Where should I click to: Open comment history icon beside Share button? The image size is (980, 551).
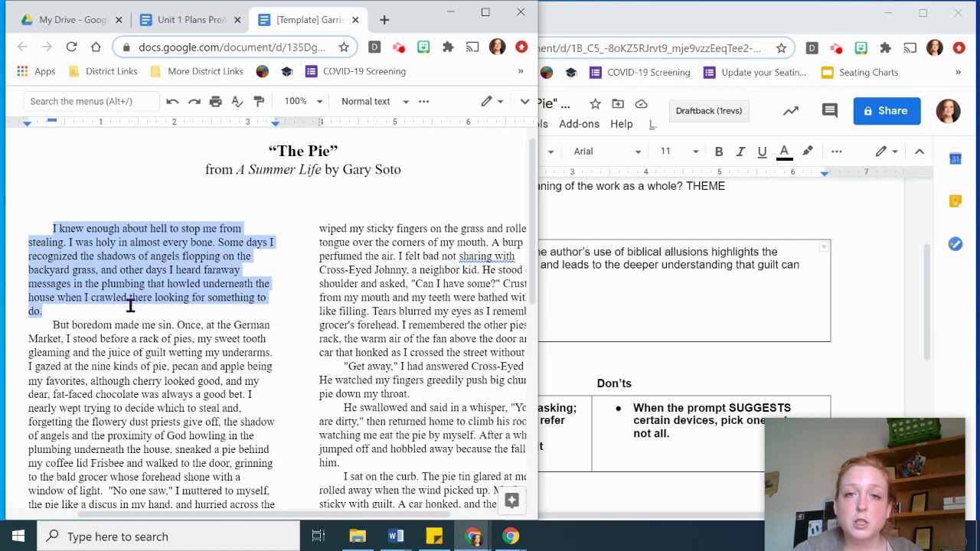tap(829, 111)
